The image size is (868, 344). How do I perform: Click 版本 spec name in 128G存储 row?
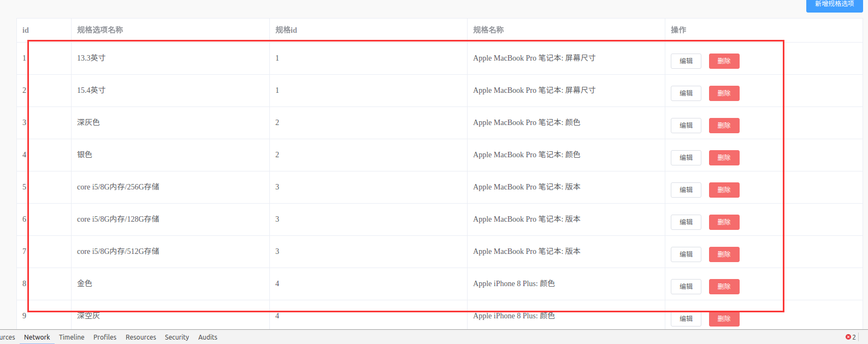tap(527, 219)
